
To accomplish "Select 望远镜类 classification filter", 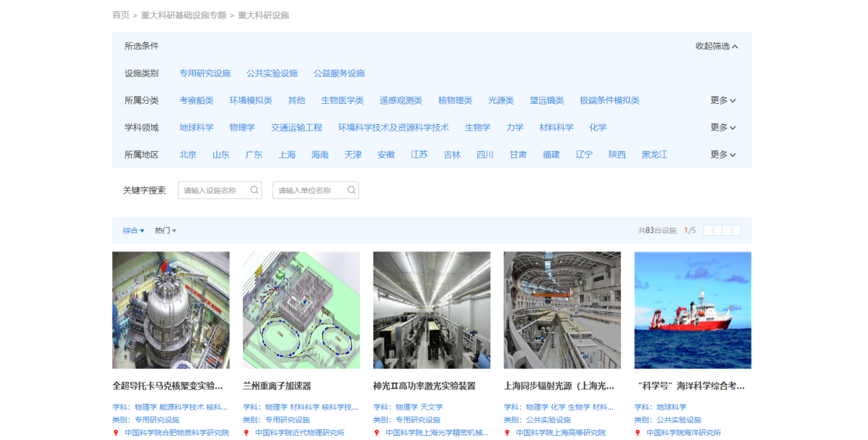I will [547, 100].
